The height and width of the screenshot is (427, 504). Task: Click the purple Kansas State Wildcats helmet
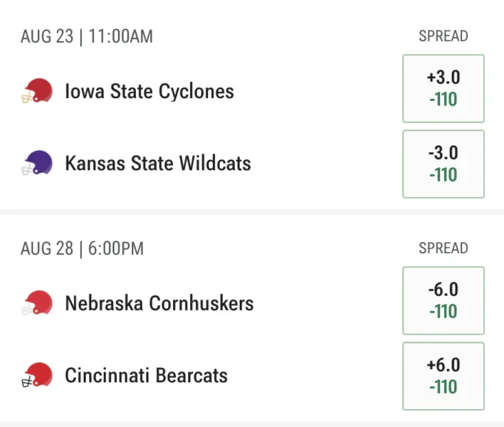pos(36,164)
